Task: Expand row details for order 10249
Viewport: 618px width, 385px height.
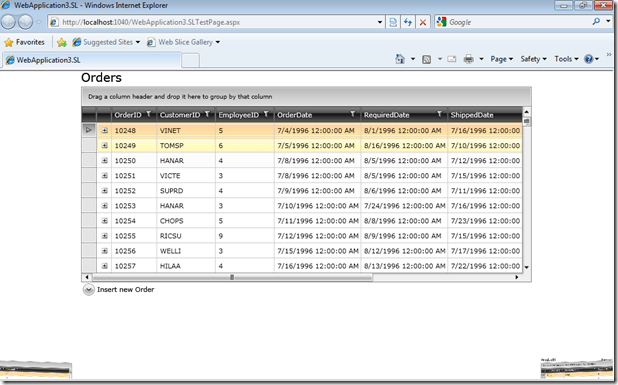Action: pos(104,145)
